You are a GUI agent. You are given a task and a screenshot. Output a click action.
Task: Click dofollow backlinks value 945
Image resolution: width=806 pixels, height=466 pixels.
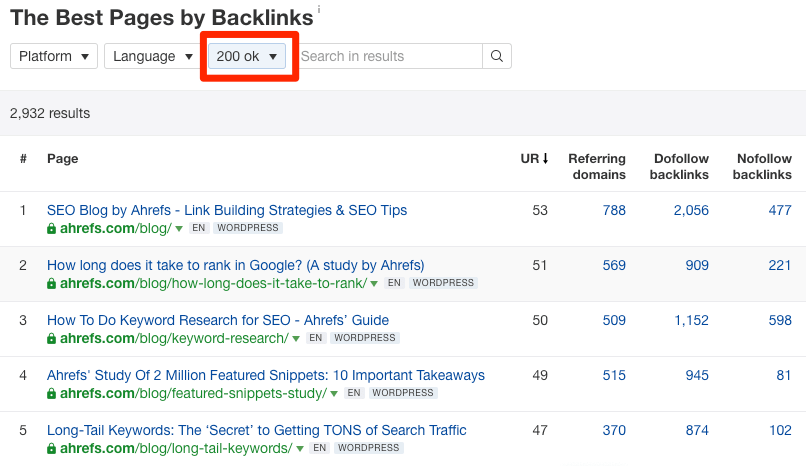click(x=697, y=375)
